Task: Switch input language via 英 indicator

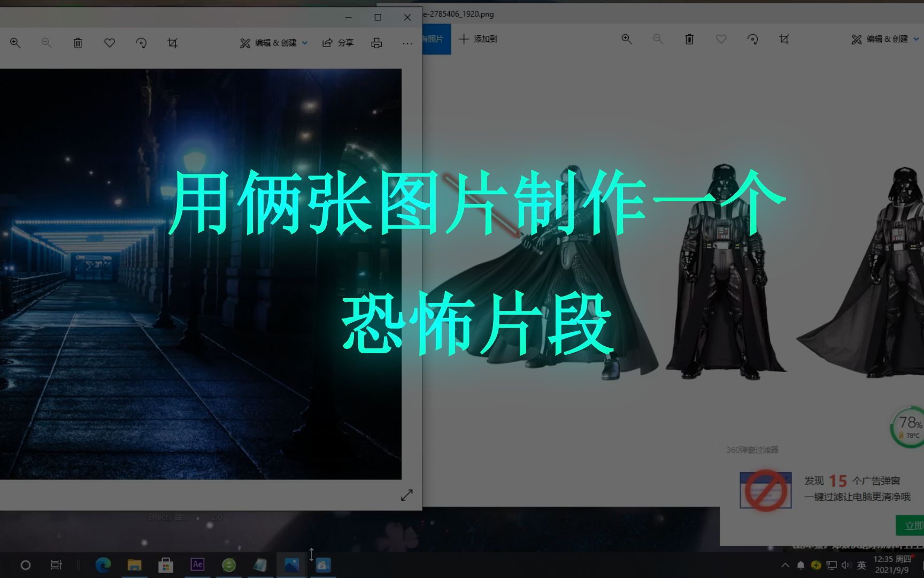Action: tap(861, 565)
